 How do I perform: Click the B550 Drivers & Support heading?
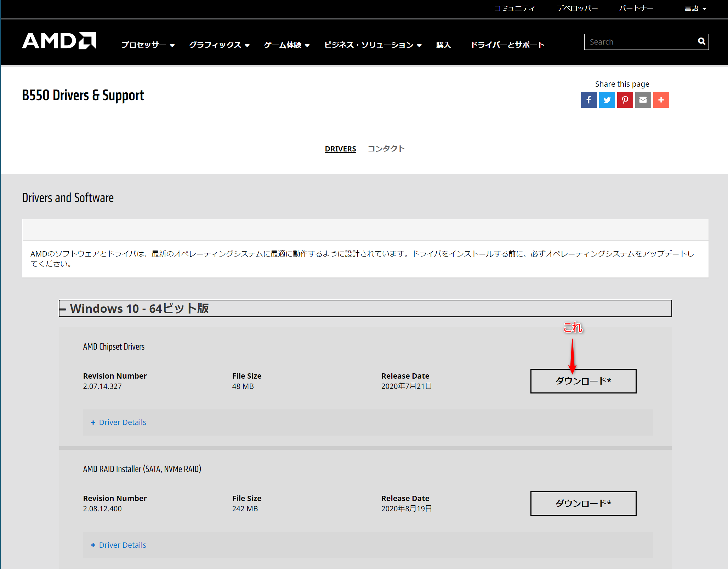point(83,96)
